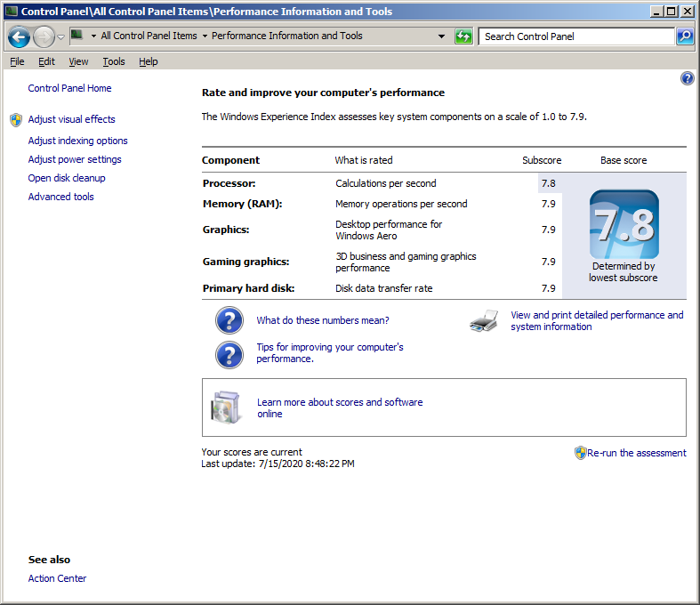Open Adjust indexing options
700x605 pixels.
coord(77,141)
